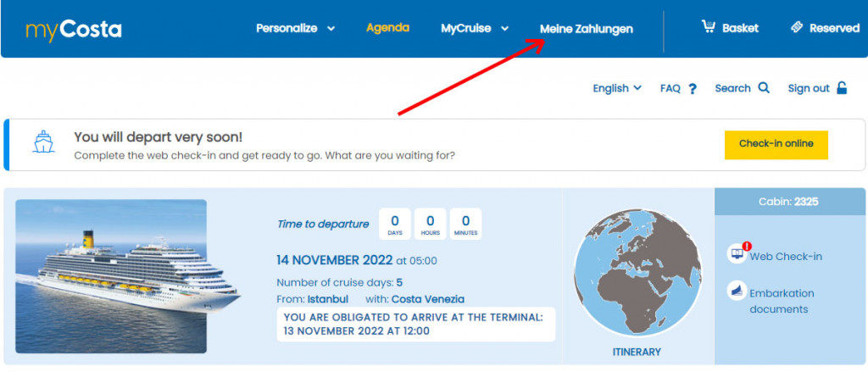Click the Sign out link
868x372 pixels.
pos(808,88)
